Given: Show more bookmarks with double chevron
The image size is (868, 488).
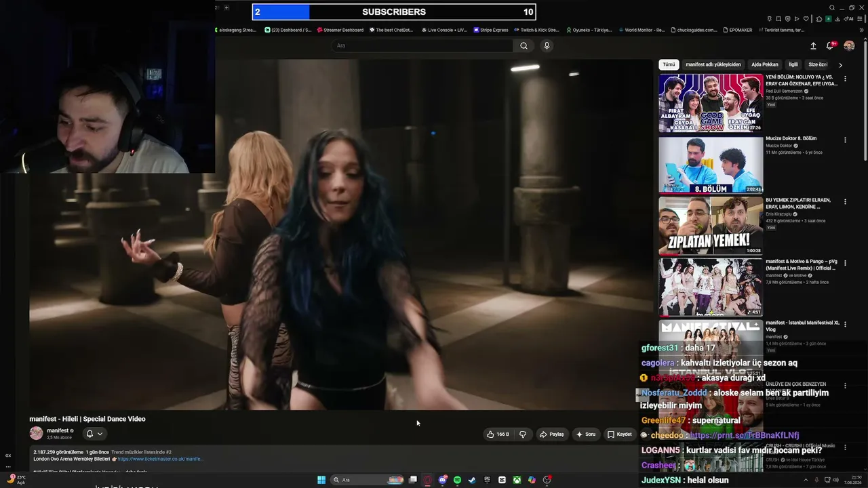Looking at the screenshot, I should [x=862, y=30].
